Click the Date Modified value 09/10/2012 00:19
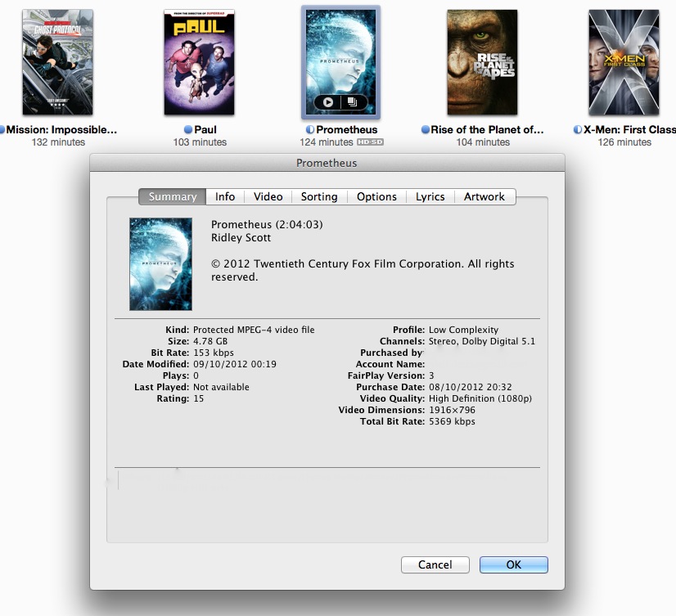This screenshot has width=676, height=616. click(x=235, y=364)
